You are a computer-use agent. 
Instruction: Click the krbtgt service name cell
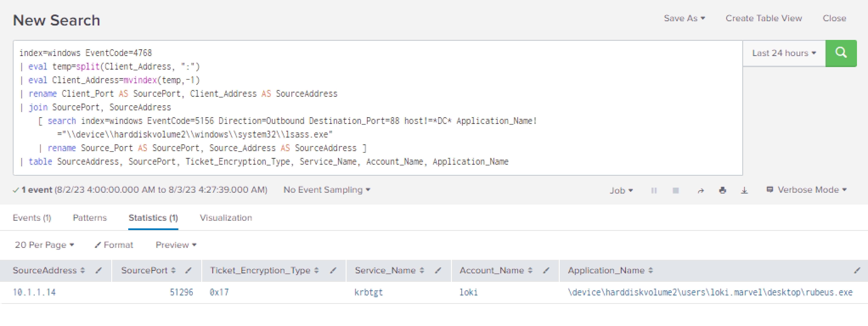(369, 292)
